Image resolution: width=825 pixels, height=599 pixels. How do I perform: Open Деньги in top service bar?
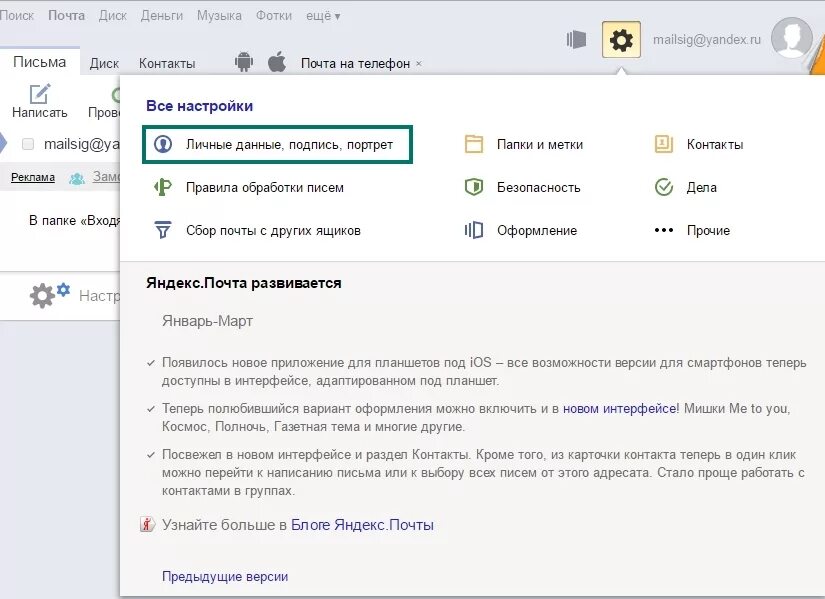162,16
